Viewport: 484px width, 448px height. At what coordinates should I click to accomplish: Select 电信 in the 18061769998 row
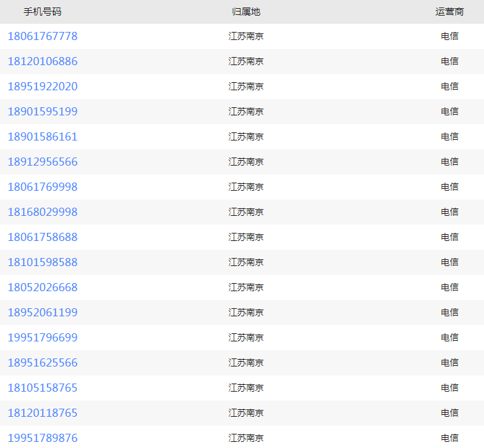tap(449, 187)
